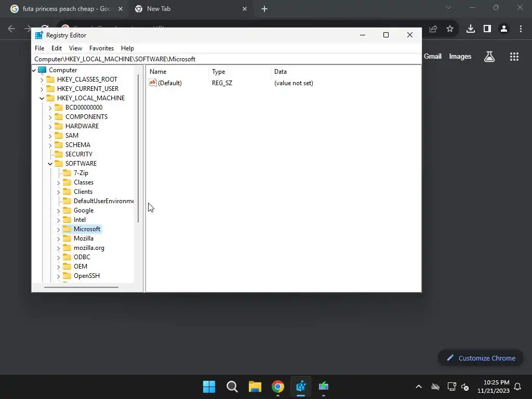Open the Favorites menu in Registry Editor
Image resolution: width=532 pixels, height=399 pixels.
pos(101,48)
